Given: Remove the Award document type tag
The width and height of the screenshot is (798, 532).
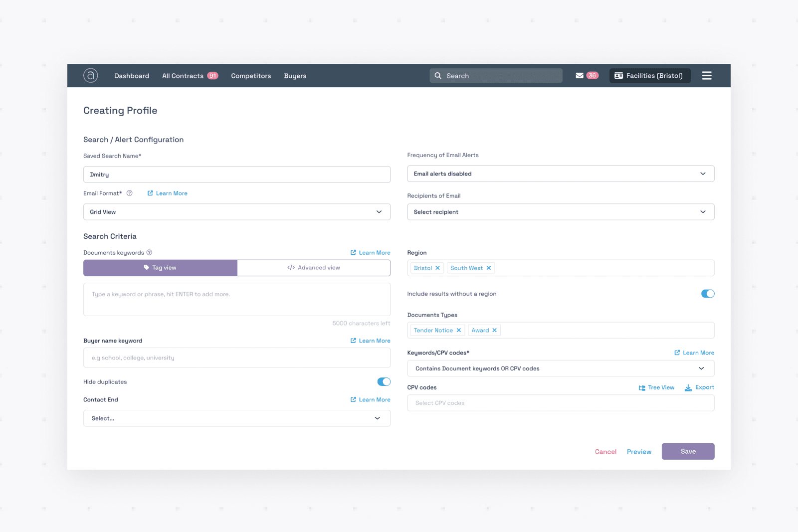Looking at the screenshot, I should coord(494,331).
